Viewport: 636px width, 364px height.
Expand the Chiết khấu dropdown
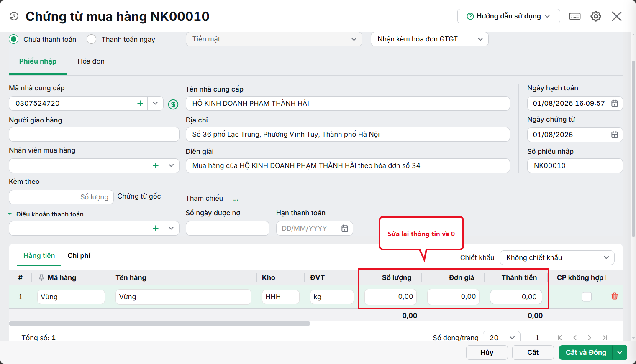pyautogui.click(x=557, y=257)
